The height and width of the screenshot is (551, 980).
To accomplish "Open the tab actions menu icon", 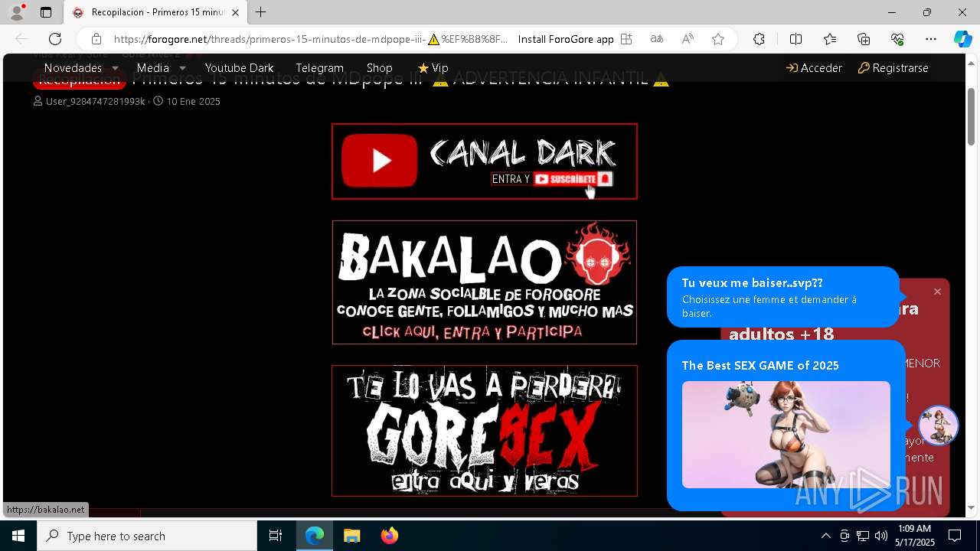I will coord(46,12).
